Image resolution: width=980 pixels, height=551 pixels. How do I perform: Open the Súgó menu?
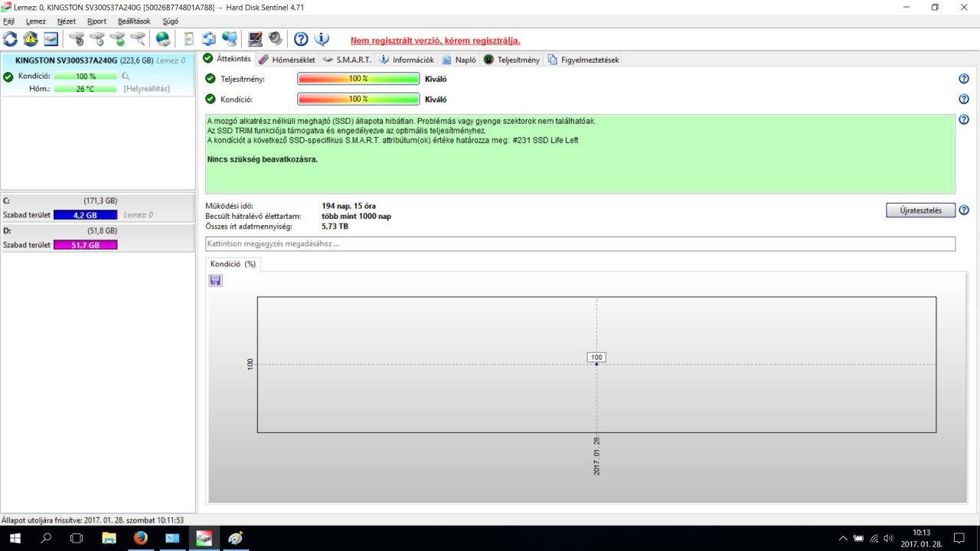coord(170,21)
